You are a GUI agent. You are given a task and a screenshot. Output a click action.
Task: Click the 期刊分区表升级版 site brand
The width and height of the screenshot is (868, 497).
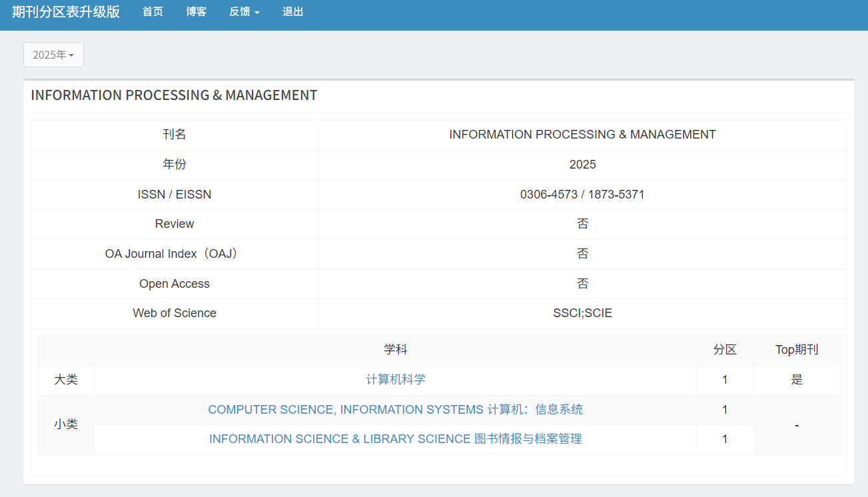[x=66, y=12]
